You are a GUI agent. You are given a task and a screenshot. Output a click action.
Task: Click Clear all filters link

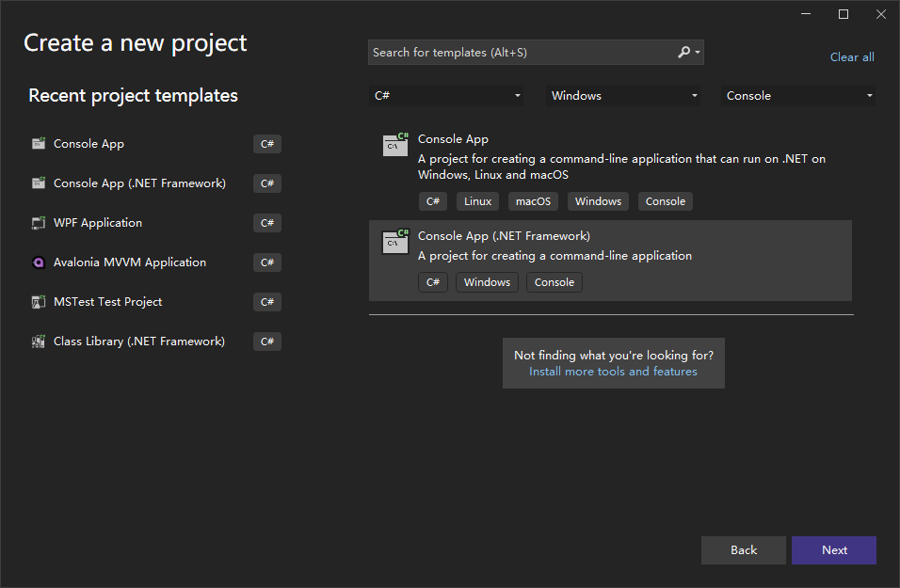coord(852,56)
